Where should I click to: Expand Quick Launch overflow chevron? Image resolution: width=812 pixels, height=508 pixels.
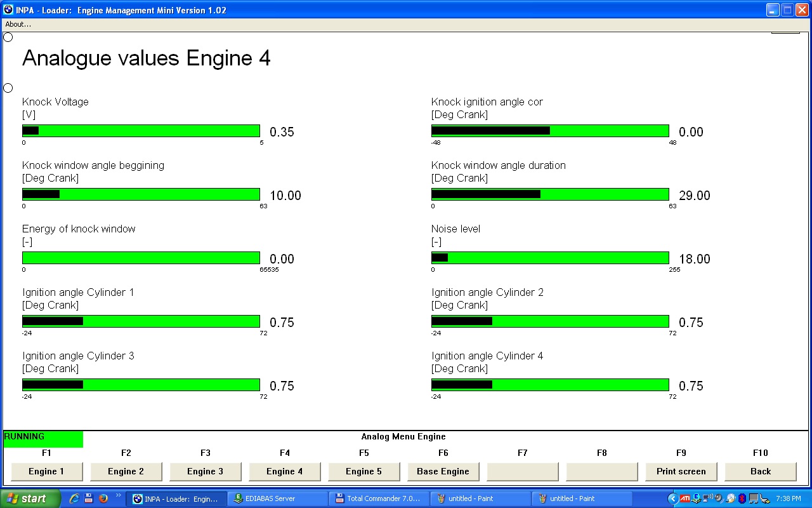(x=118, y=496)
